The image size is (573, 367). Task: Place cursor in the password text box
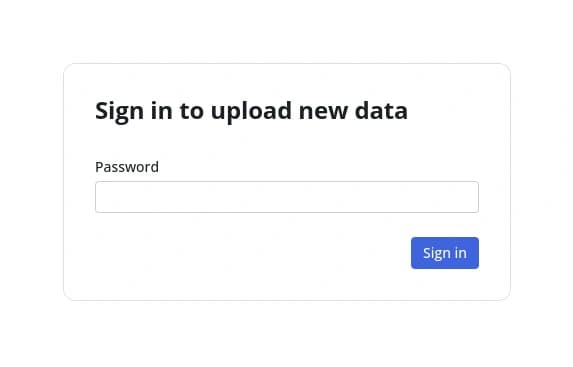point(287,197)
